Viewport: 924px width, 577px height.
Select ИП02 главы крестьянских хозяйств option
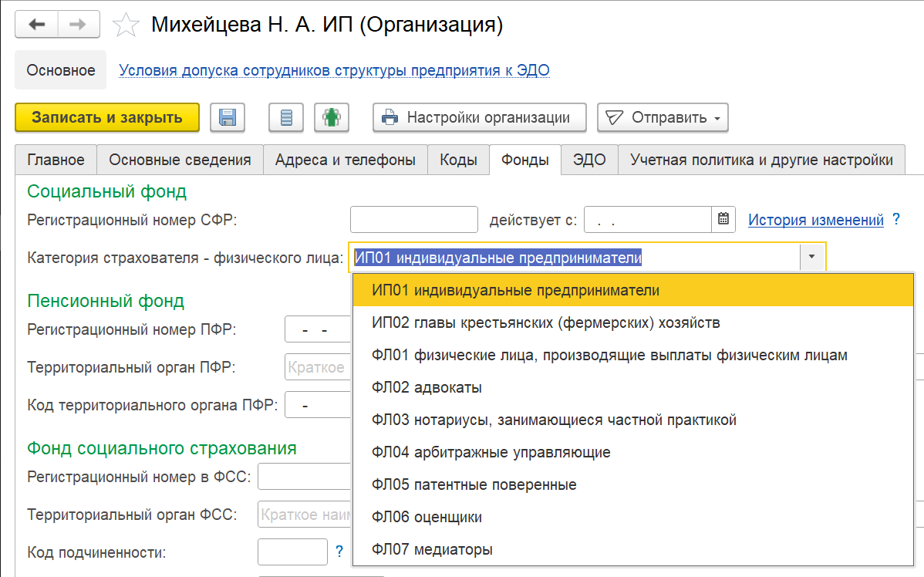pos(545,323)
